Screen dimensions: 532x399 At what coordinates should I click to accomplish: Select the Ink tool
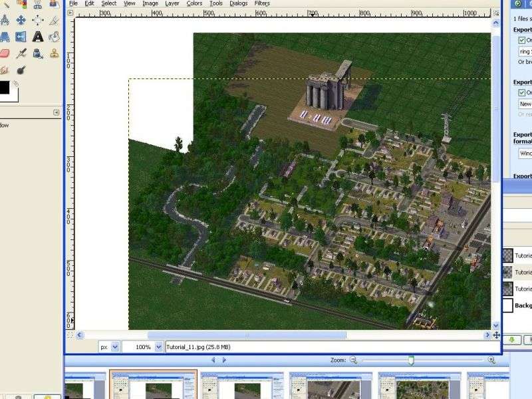click(x=38, y=53)
